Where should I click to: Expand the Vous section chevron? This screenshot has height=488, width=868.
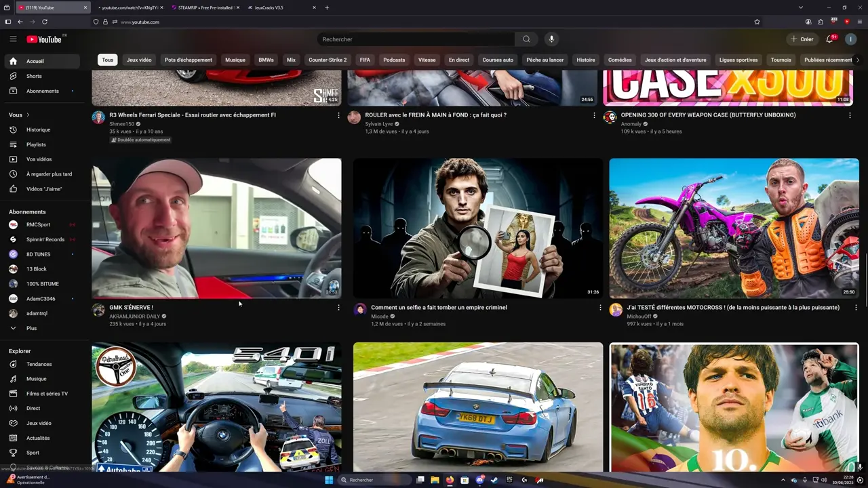coord(28,115)
